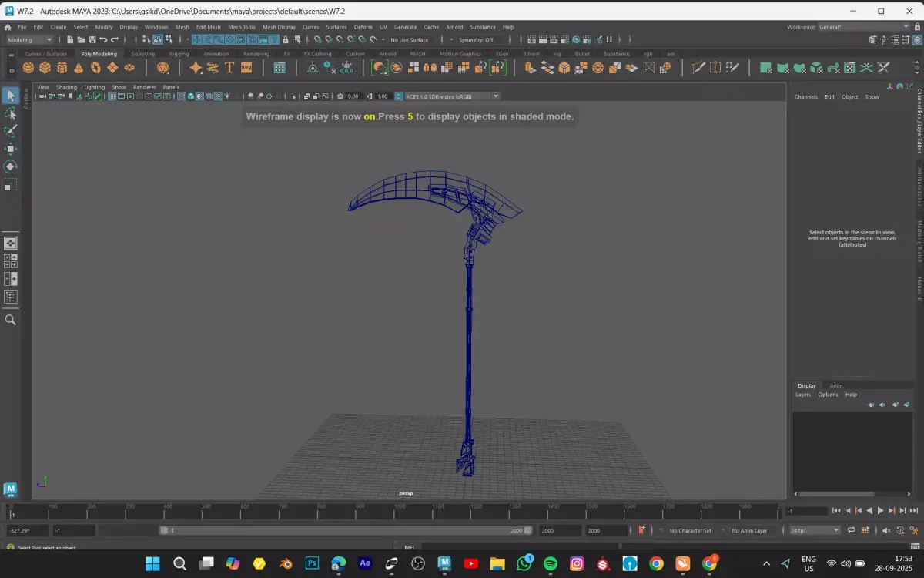Image resolution: width=924 pixels, height=578 pixels.
Task: Create polygon Type text with T icon
Action: pyautogui.click(x=229, y=68)
